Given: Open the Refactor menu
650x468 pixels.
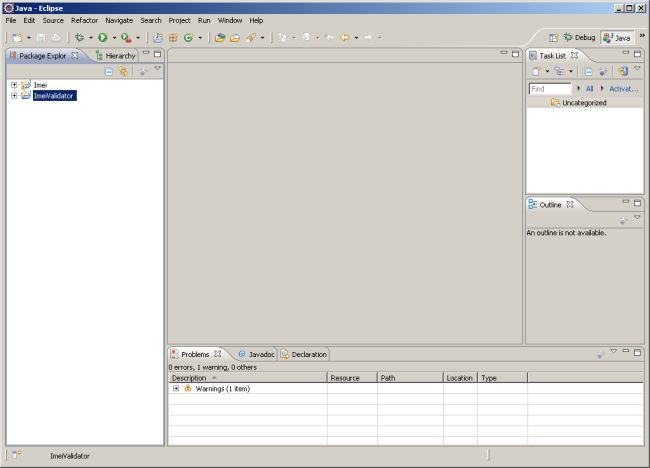Looking at the screenshot, I should pos(84,20).
